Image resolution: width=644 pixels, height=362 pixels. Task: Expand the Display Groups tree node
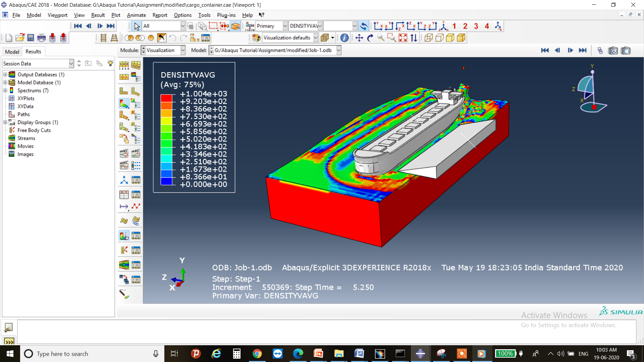[5, 122]
